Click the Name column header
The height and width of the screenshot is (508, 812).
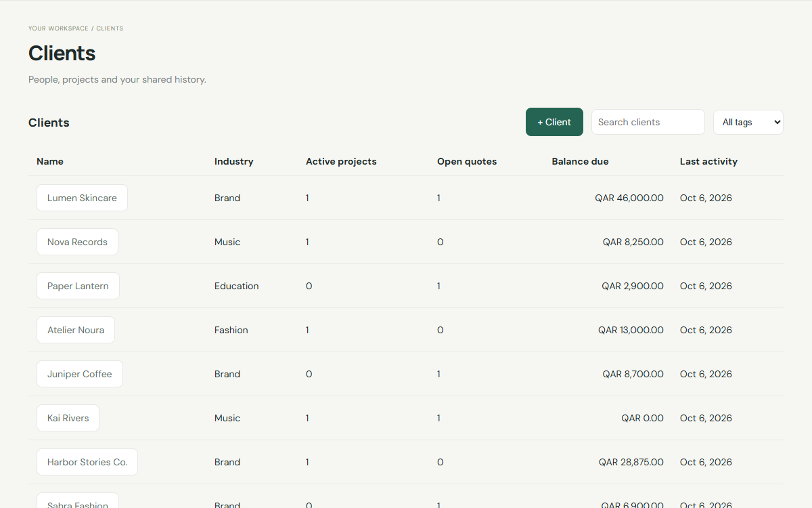(50, 161)
